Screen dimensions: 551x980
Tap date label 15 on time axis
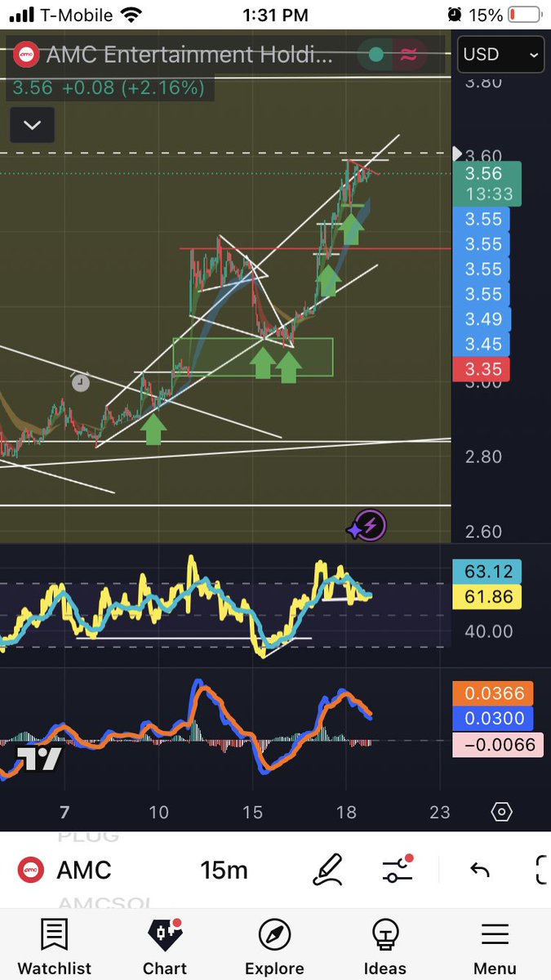[x=253, y=812]
